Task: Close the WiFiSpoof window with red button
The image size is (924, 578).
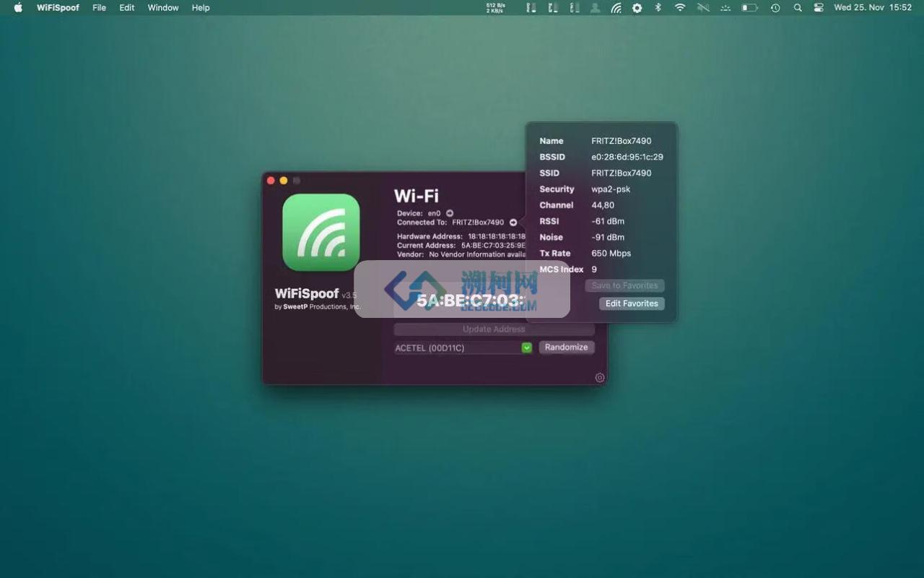Action: click(271, 181)
